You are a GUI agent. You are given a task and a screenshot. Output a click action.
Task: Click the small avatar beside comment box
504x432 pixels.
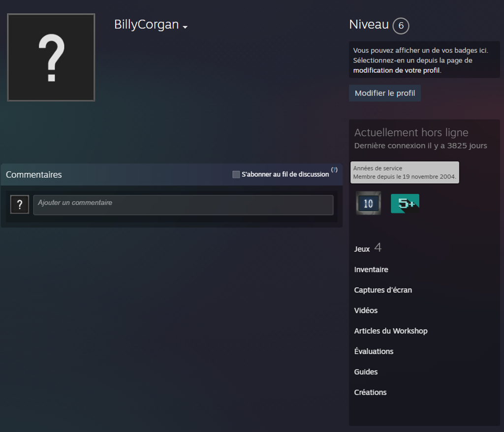(x=20, y=204)
